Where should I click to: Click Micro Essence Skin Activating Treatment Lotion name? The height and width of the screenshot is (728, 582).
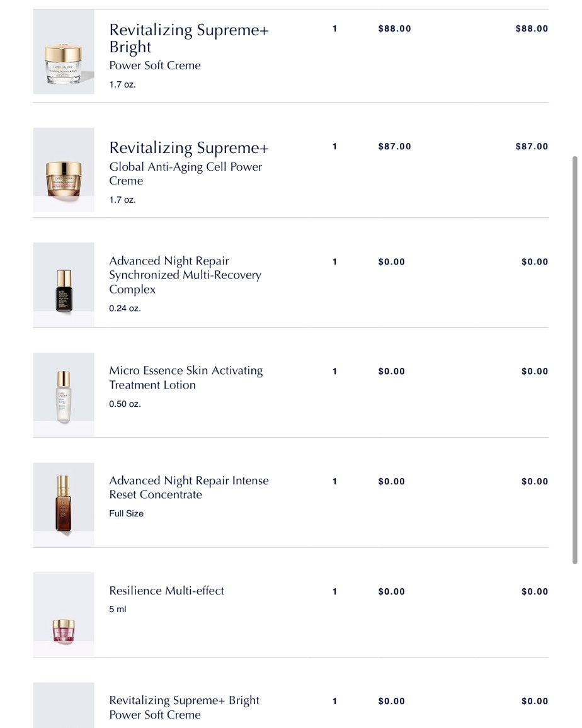point(186,378)
